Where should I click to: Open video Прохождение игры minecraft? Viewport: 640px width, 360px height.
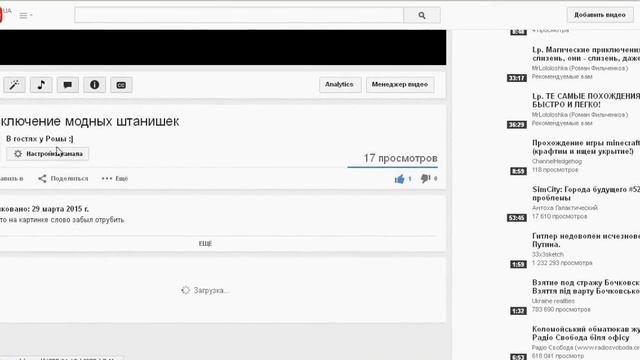[x=586, y=147]
